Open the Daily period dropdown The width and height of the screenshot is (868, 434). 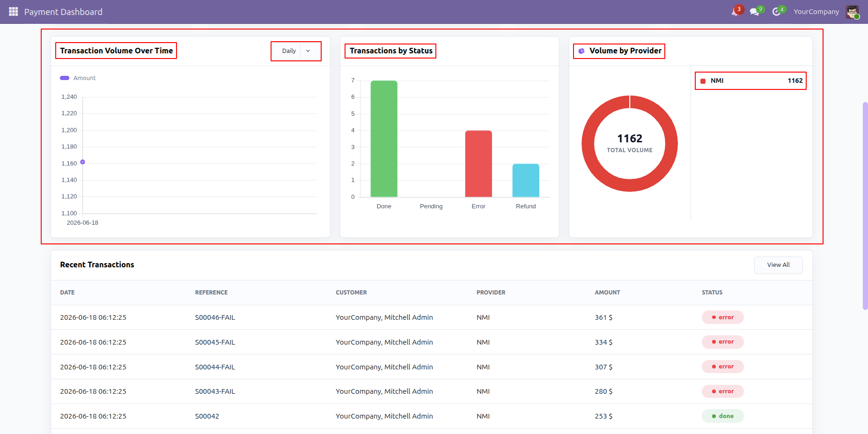[296, 51]
